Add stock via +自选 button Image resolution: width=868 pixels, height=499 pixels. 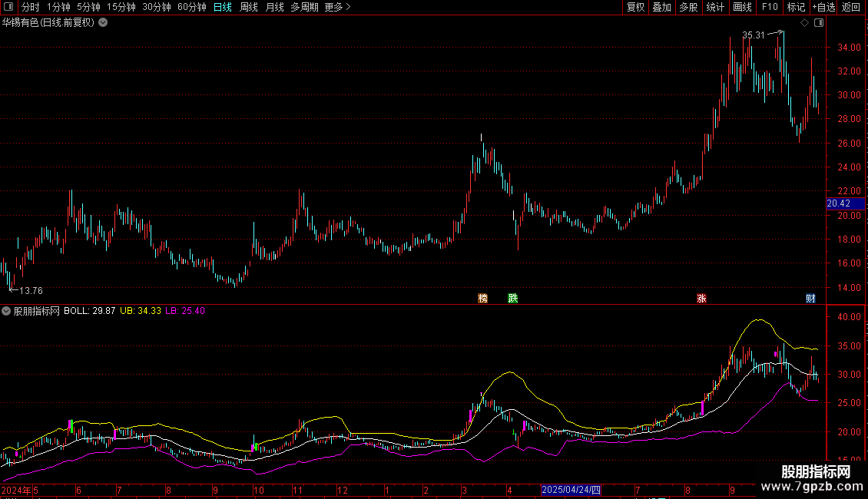click(823, 7)
